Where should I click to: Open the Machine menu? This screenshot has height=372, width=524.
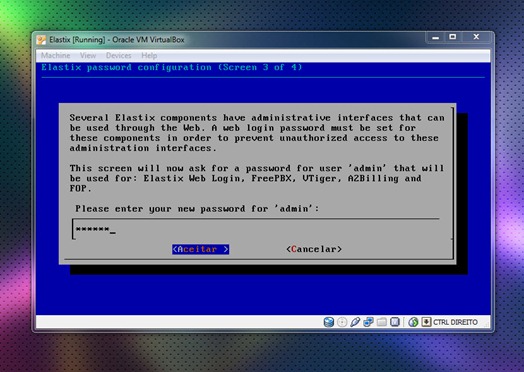[55, 55]
